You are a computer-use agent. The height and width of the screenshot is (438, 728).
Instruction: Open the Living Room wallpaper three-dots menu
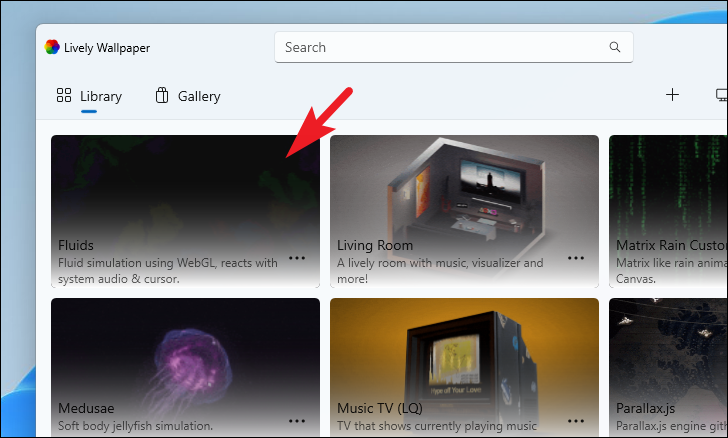point(576,258)
